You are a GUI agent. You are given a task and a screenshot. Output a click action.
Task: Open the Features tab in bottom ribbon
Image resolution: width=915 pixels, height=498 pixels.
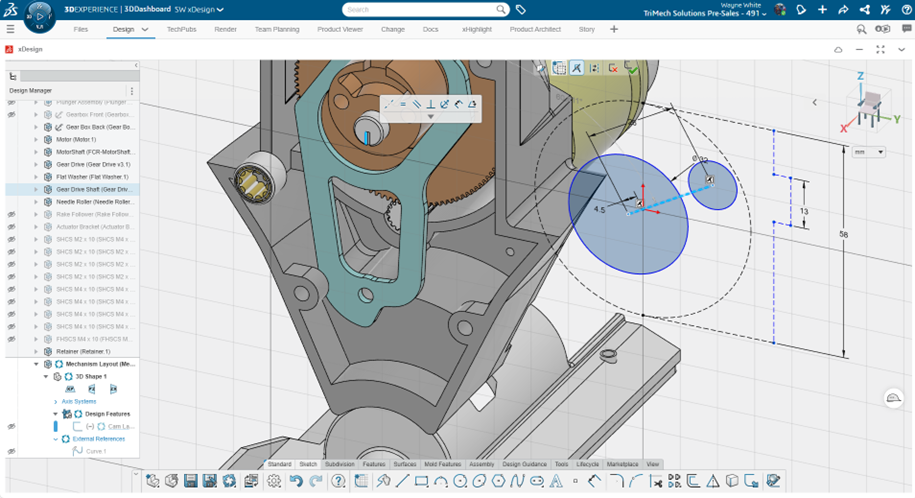374,464
